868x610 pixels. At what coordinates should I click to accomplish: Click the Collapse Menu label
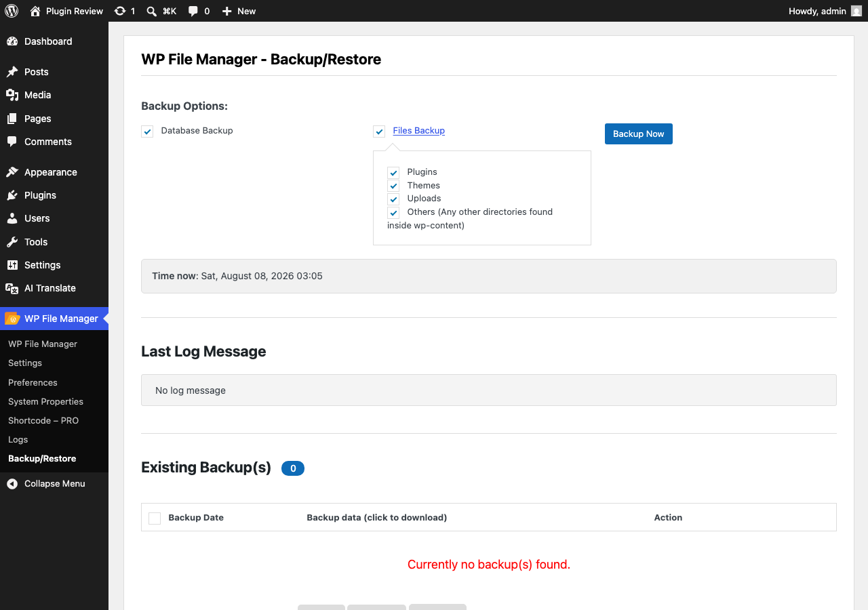pos(55,484)
